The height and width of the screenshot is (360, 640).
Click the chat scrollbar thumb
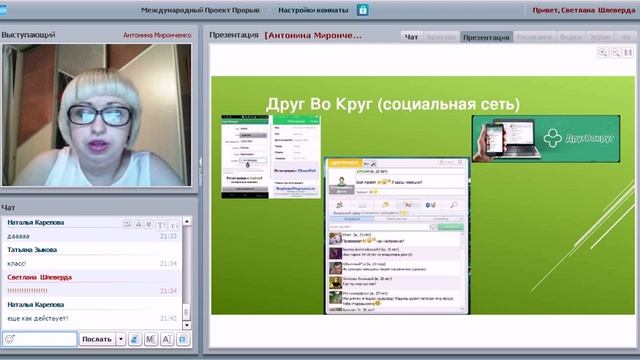(x=187, y=312)
